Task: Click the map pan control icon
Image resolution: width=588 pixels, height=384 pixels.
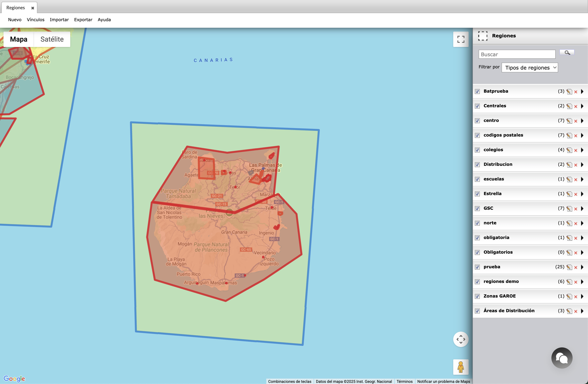Action: [x=461, y=339]
